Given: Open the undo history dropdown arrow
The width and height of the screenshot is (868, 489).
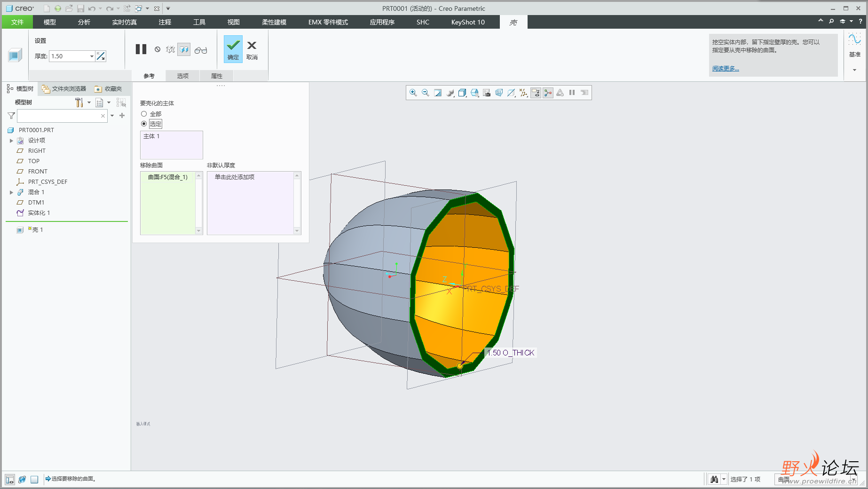Looking at the screenshot, I should (100, 8).
